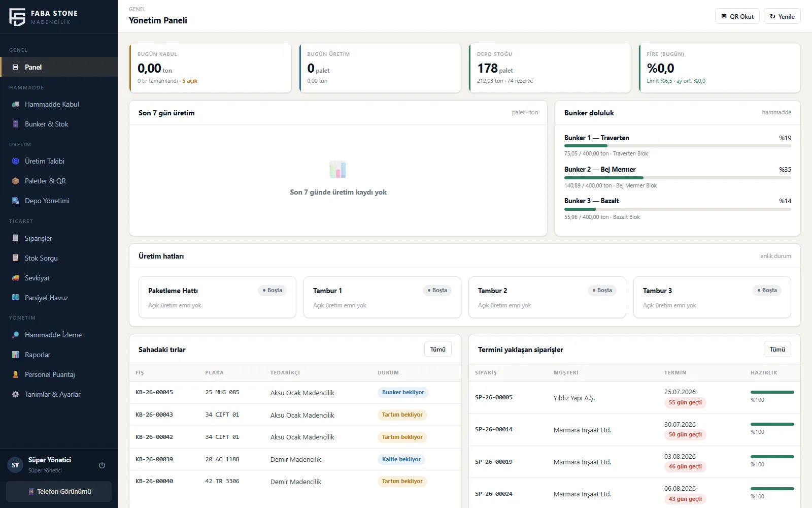
Task: Click Tümü in Sahadaki tırlar
Action: pyautogui.click(x=438, y=350)
